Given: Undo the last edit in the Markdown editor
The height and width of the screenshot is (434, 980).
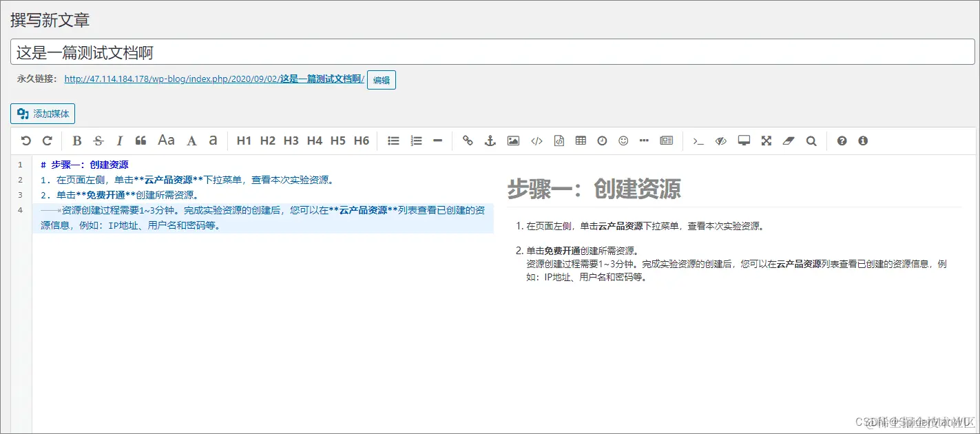Looking at the screenshot, I should click(26, 141).
